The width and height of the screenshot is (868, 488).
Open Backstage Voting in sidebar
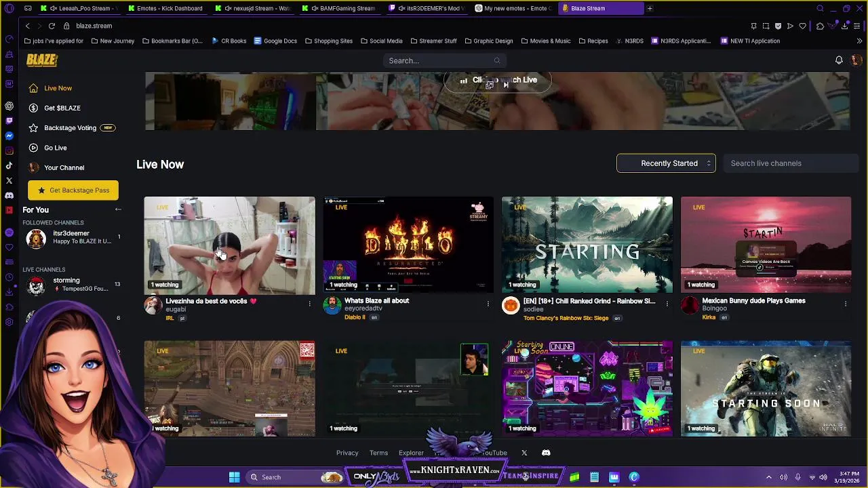click(71, 127)
